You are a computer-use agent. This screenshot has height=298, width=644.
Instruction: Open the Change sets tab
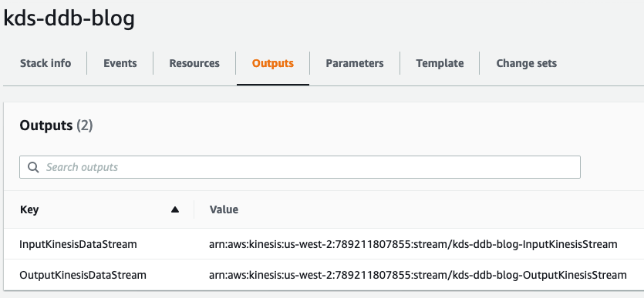pos(527,64)
